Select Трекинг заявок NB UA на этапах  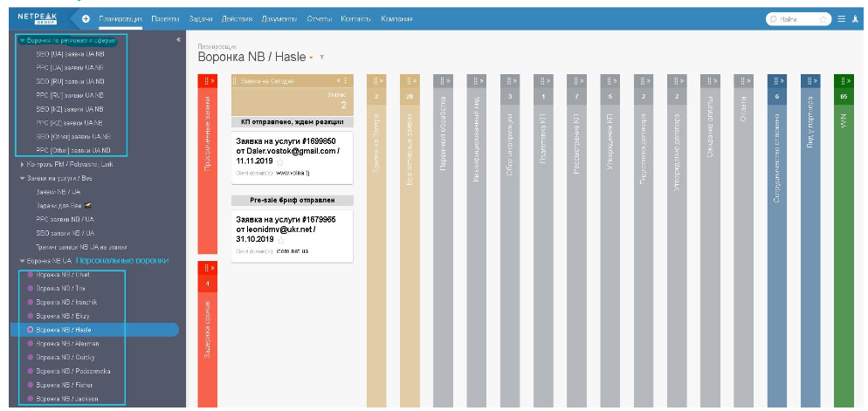[81, 247]
